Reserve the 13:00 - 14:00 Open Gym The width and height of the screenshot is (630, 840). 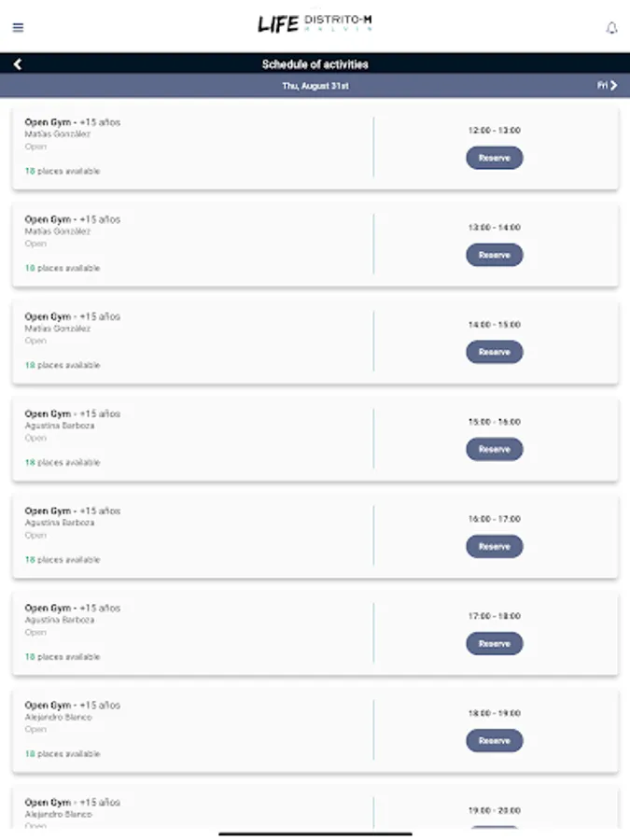(494, 256)
